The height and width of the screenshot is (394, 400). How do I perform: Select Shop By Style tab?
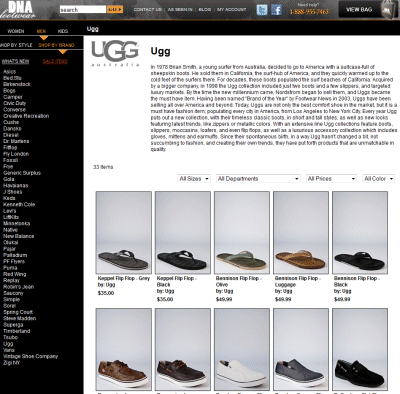pyautogui.click(x=16, y=45)
